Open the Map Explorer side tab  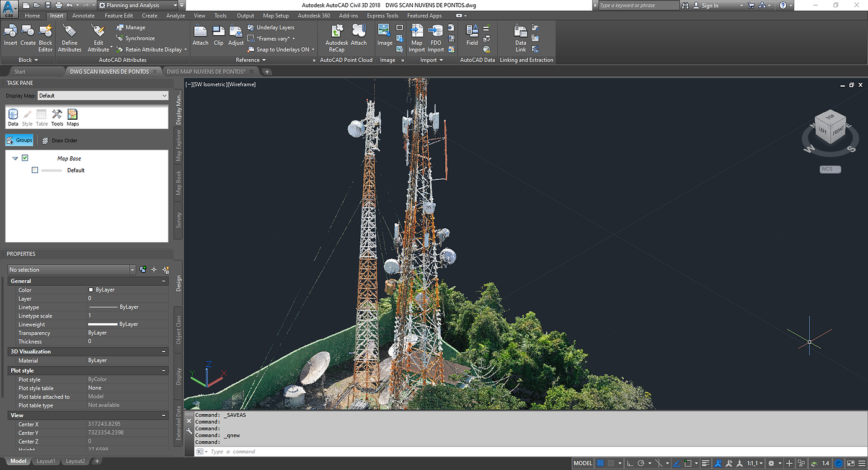coord(179,144)
